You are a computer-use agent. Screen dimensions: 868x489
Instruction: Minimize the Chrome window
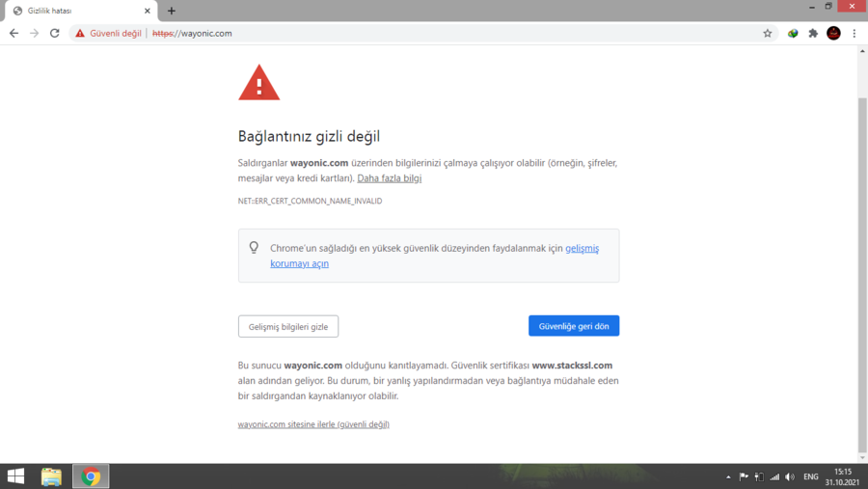pyautogui.click(x=811, y=7)
